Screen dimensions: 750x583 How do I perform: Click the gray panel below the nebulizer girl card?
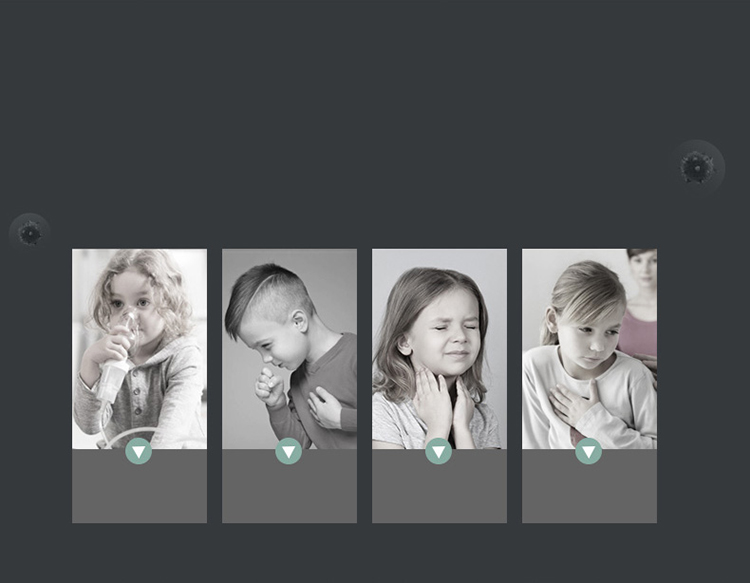[x=139, y=486]
